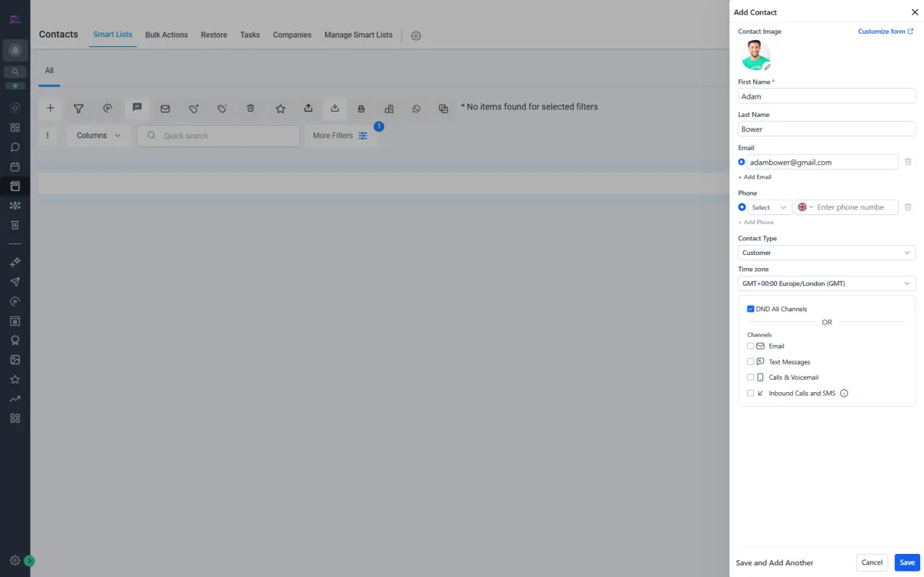Check the Calls & Voicemail checkbox

751,377
